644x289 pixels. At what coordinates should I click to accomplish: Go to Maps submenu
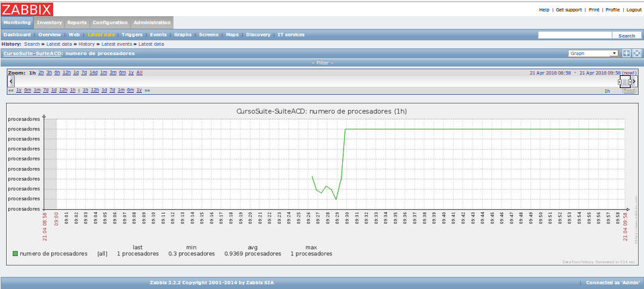[232, 35]
